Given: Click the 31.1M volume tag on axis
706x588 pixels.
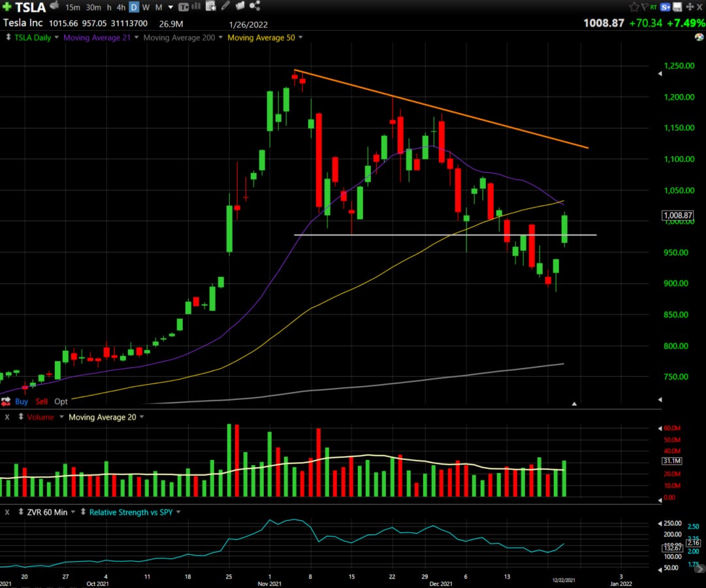Looking at the screenshot, I should (671, 461).
